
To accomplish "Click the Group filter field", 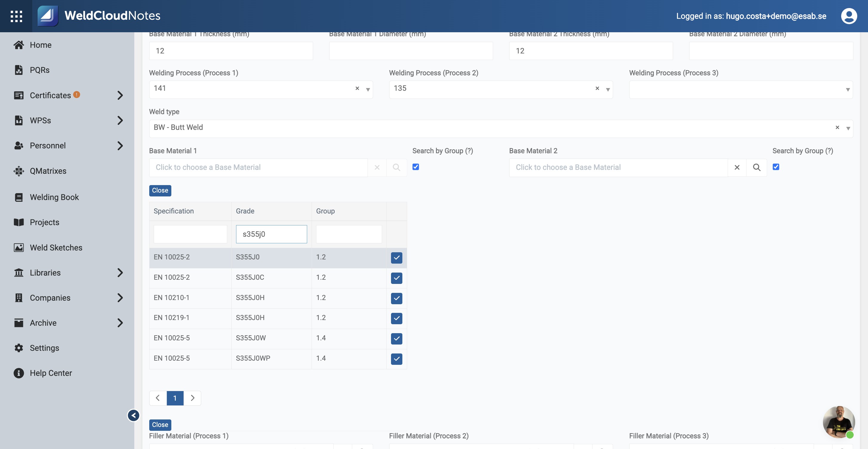I will point(349,234).
